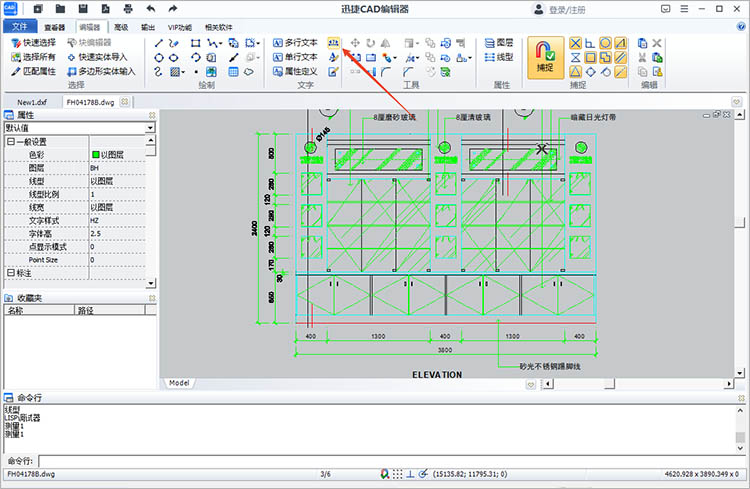750x489 pixels.
Task: Click the drawing area vertical scrollbar
Action: [739, 244]
